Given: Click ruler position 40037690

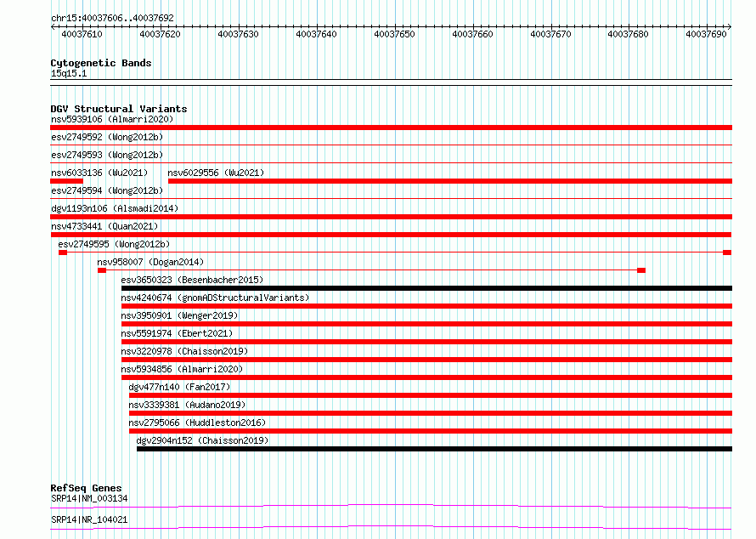Looking at the screenshot, I should (706, 34).
